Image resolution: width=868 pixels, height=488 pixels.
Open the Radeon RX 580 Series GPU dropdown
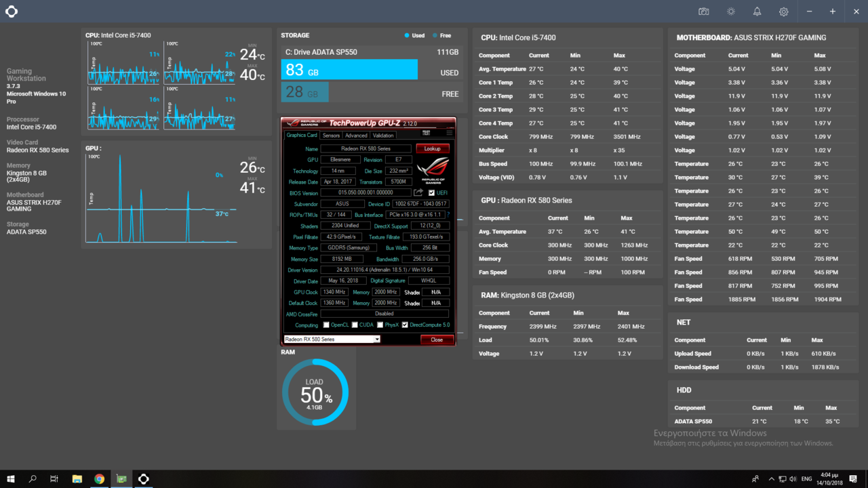[332, 339]
